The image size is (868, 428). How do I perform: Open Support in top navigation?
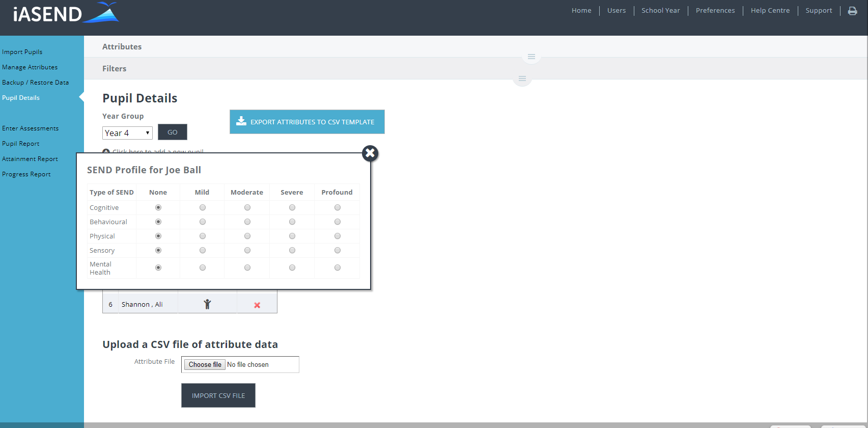coord(819,10)
